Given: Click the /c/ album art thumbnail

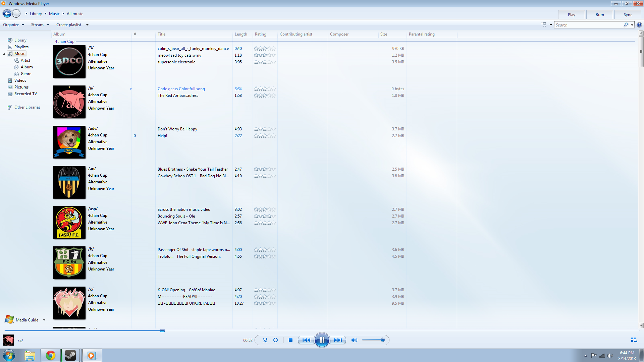Looking at the screenshot, I should [69, 303].
